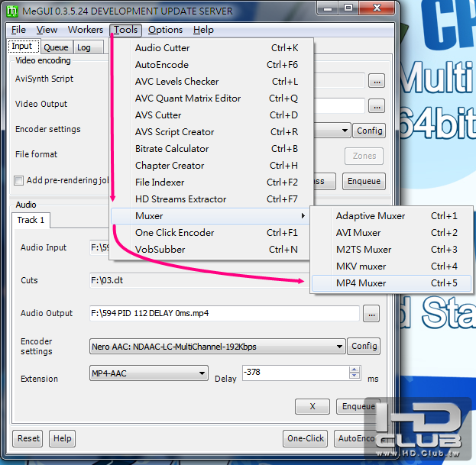The width and height of the screenshot is (476, 465).
Task: Expand the Muxer submenu
Action: 211,216
